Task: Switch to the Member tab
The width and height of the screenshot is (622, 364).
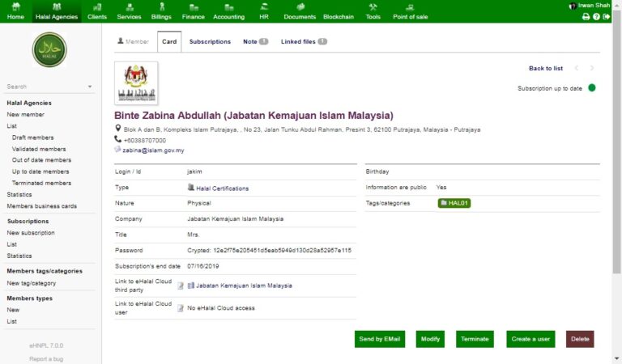Action: [133, 41]
